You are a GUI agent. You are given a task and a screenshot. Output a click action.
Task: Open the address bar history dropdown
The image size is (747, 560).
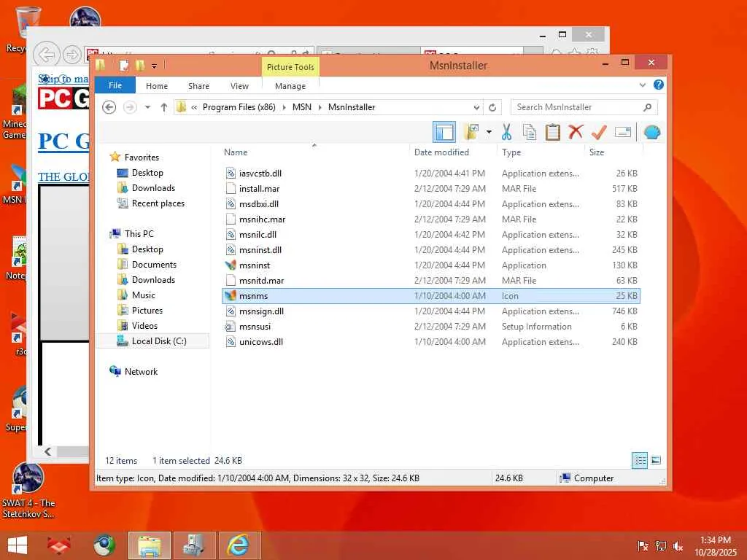476,107
